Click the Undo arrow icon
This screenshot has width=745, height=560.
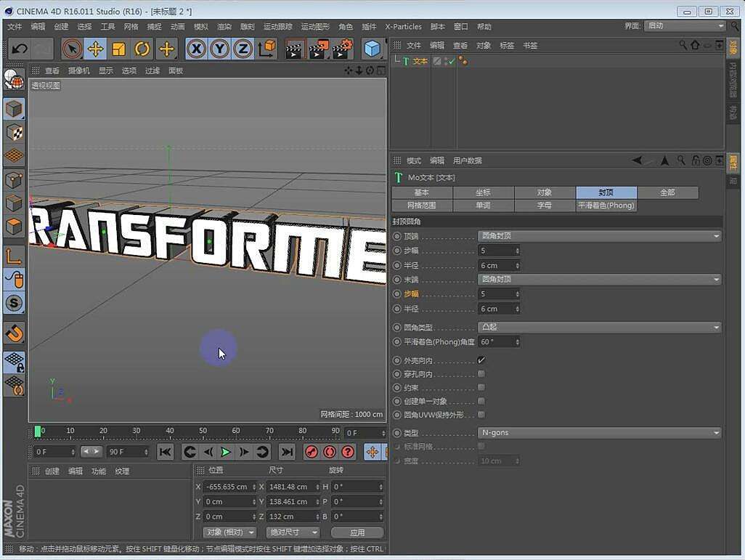point(20,49)
